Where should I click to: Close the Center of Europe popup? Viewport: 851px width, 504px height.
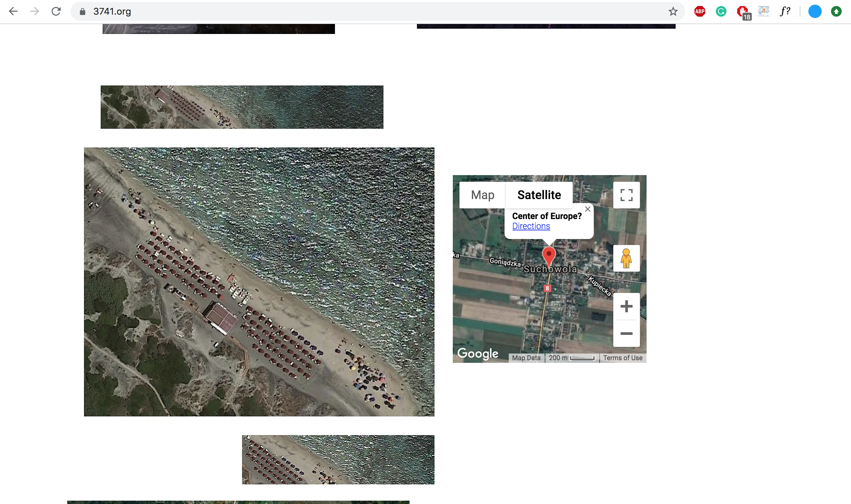pyautogui.click(x=588, y=209)
